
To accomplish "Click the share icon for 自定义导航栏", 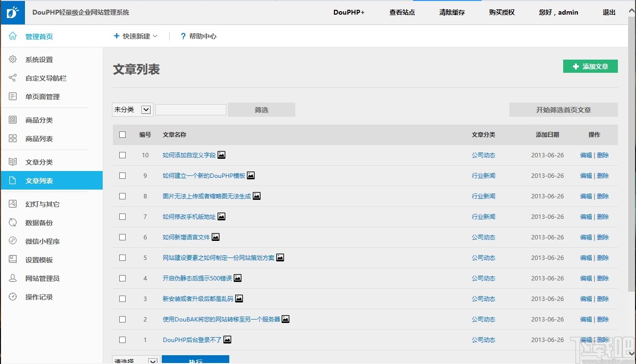I will click(13, 78).
